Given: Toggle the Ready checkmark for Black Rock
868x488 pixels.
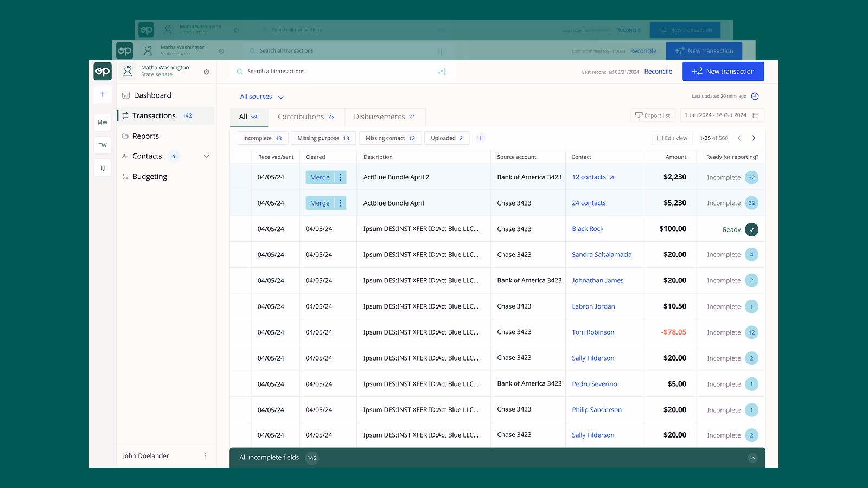Looking at the screenshot, I should point(751,229).
